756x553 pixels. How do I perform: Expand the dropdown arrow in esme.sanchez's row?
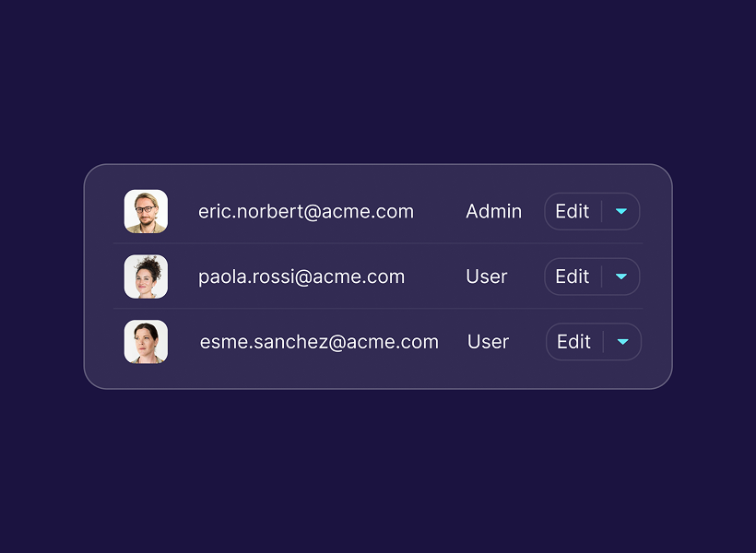click(623, 342)
